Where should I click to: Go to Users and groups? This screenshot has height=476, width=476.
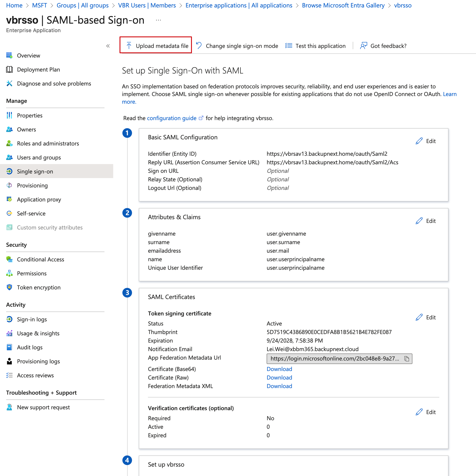(x=39, y=157)
